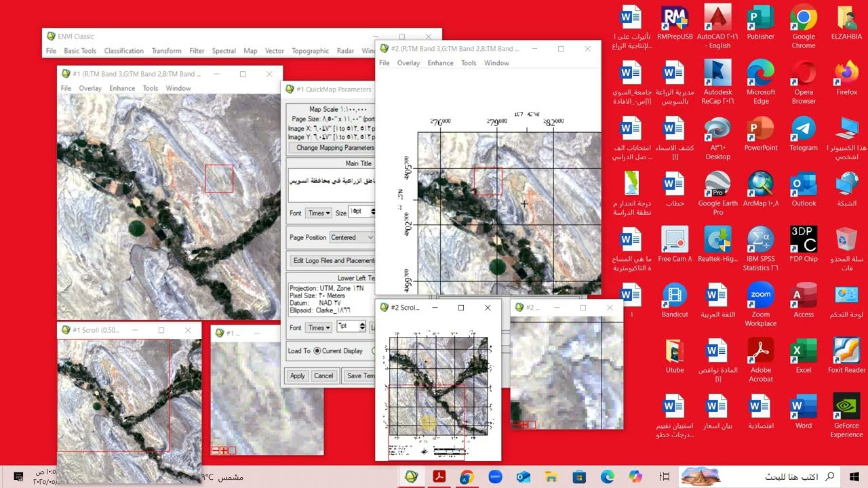The width and height of the screenshot is (868, 488).
Task: Click Lower Left Text projection info box
Action: tap(331, 300)
